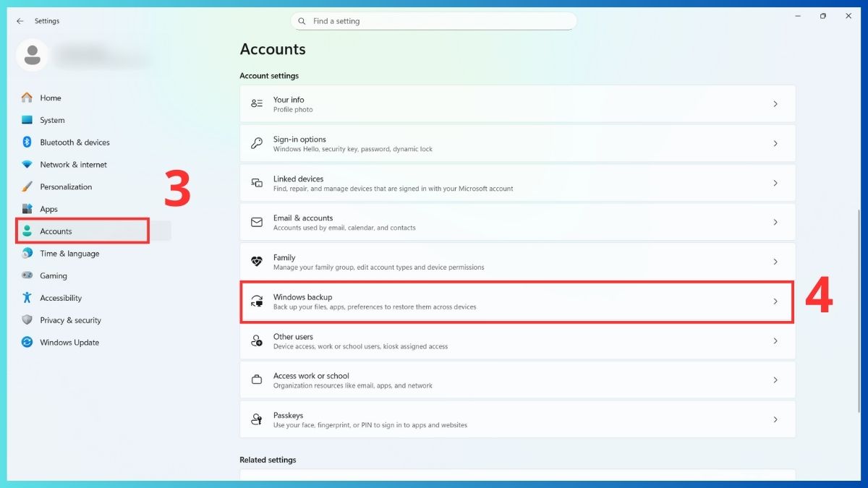
Task: Click the work or school briefcase icon
Action: 257,380
